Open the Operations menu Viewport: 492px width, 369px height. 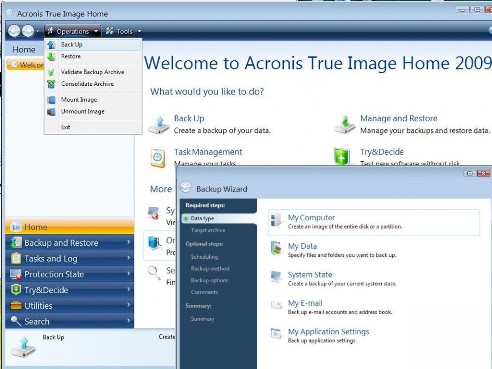(x=72, y=31)
